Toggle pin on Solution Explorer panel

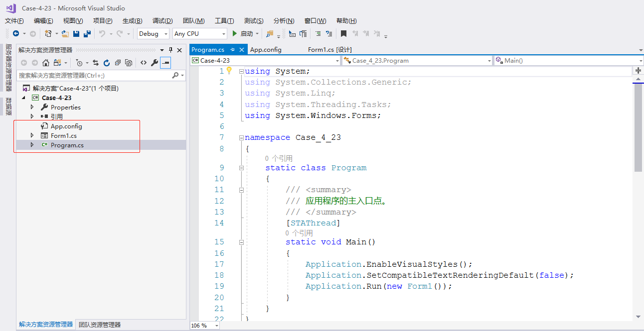coord(170,50)
